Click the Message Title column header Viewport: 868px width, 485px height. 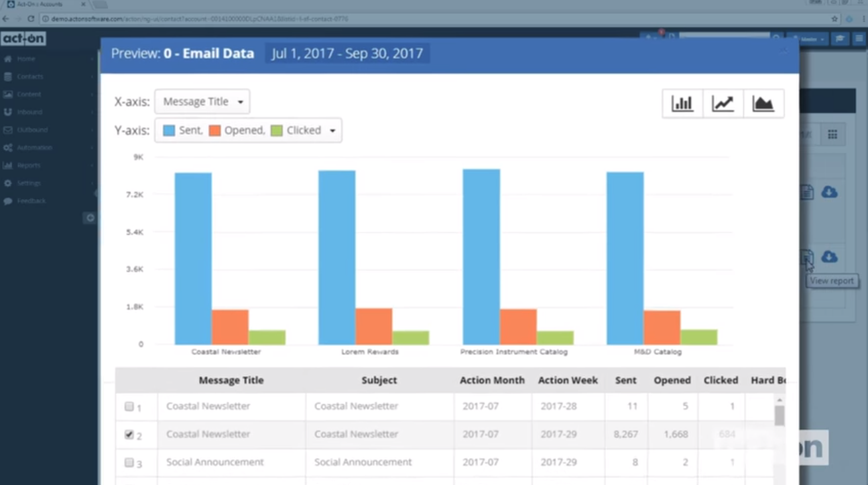pos(231,380)
